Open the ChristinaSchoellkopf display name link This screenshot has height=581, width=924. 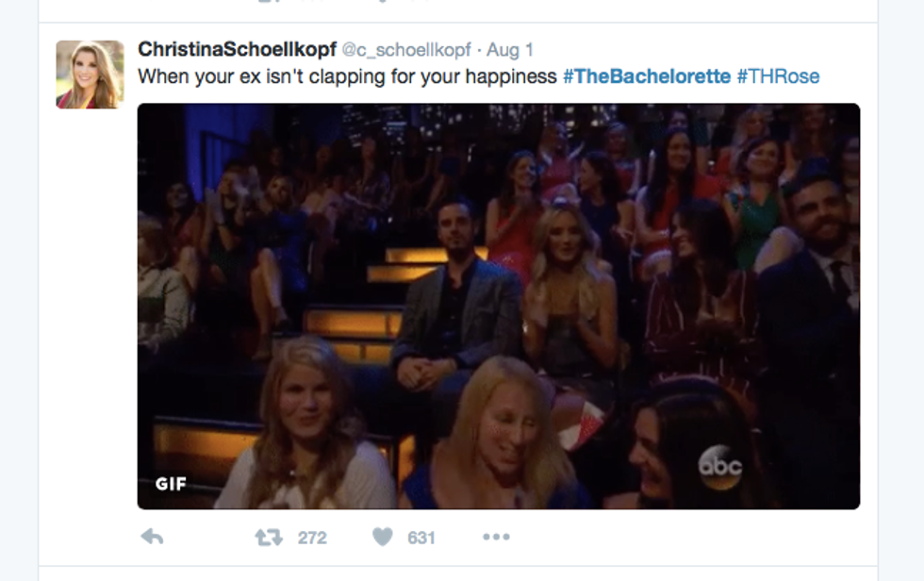[237, 49]
